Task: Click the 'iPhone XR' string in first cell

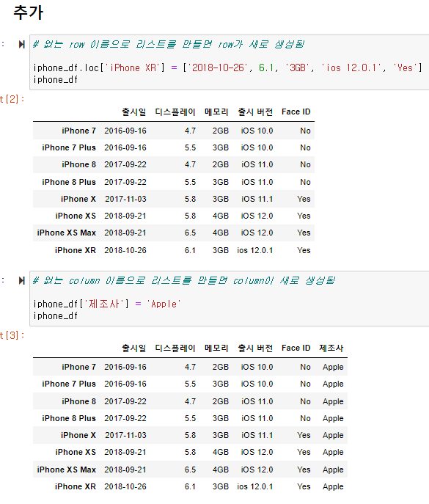Action: coord(133,67)
